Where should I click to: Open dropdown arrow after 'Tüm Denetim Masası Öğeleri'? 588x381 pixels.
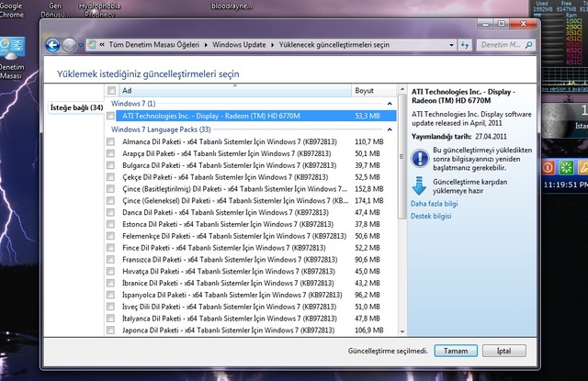tap(206, 45)
